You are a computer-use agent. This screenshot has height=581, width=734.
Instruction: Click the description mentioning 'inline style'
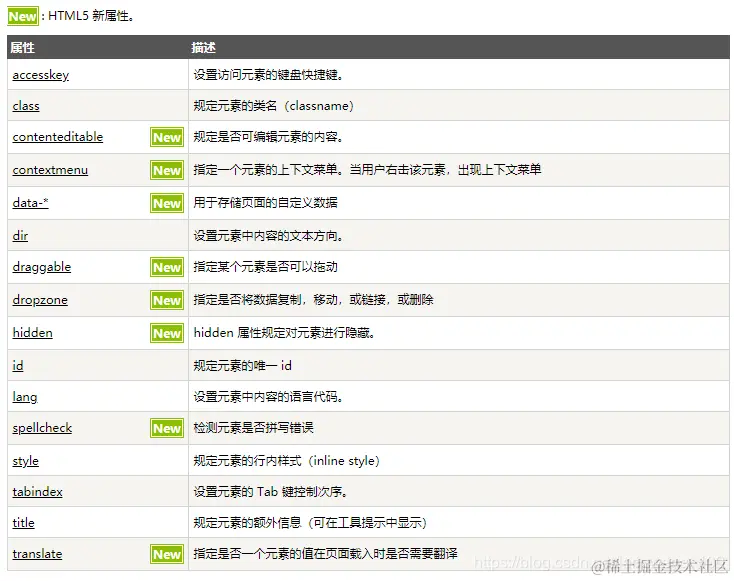[287, 461]
